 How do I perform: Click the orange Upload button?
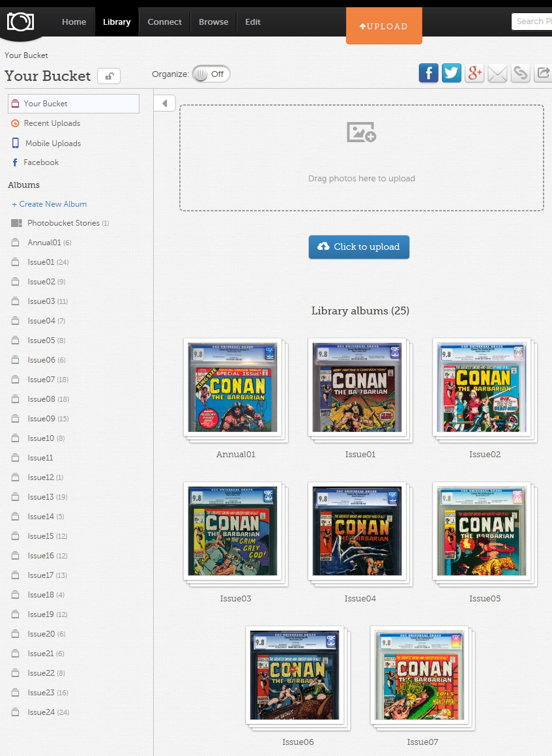coord(384,26)
